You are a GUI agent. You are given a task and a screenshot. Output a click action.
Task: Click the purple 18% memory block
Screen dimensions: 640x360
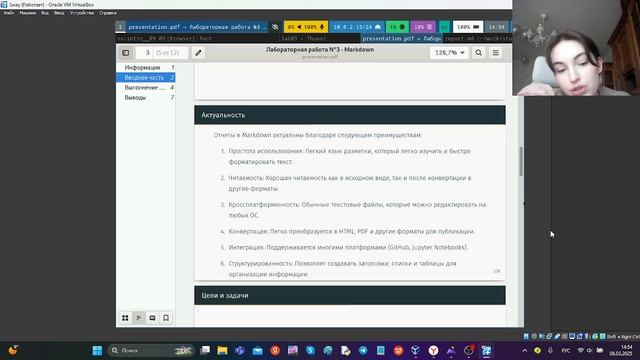click(423, 27)
